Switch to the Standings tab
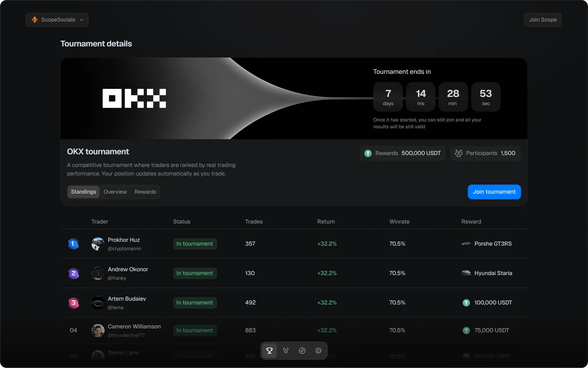 [83, 192]
